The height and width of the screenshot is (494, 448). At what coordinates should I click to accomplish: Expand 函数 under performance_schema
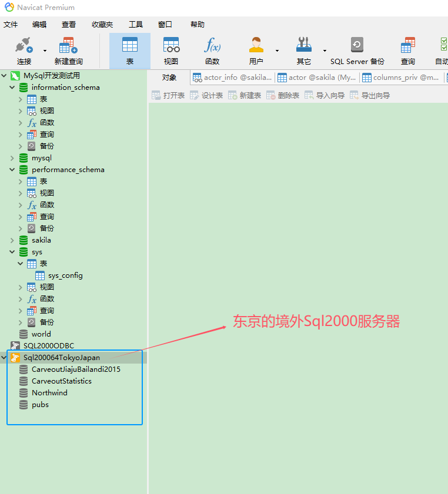[x=21, y=205]
